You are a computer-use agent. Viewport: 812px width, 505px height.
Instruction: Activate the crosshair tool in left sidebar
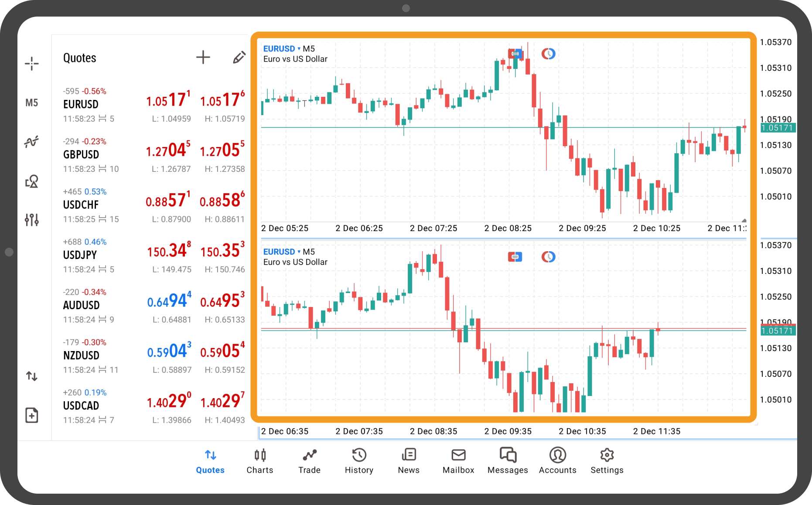[31, 64]
